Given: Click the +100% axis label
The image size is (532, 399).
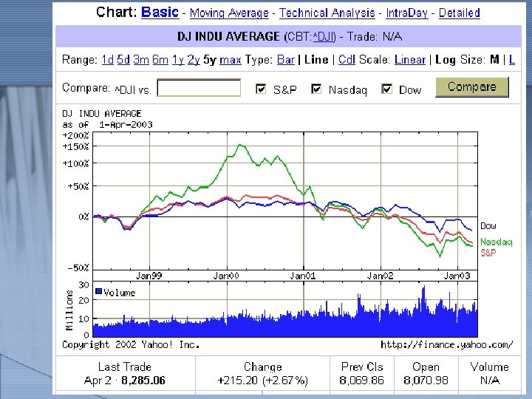Looking at the screenshot, I should [x=75, y=163].
